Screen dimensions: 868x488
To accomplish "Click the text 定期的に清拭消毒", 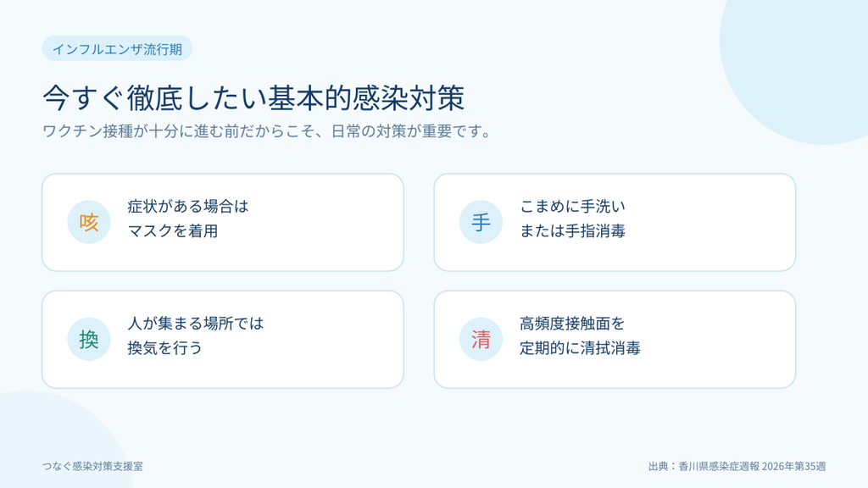I will point(580,348).
